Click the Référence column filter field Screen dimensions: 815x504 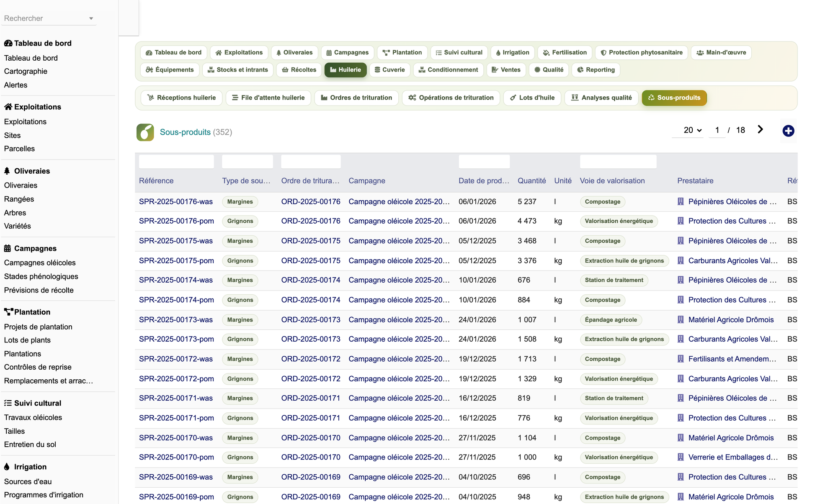coord(176,162)
